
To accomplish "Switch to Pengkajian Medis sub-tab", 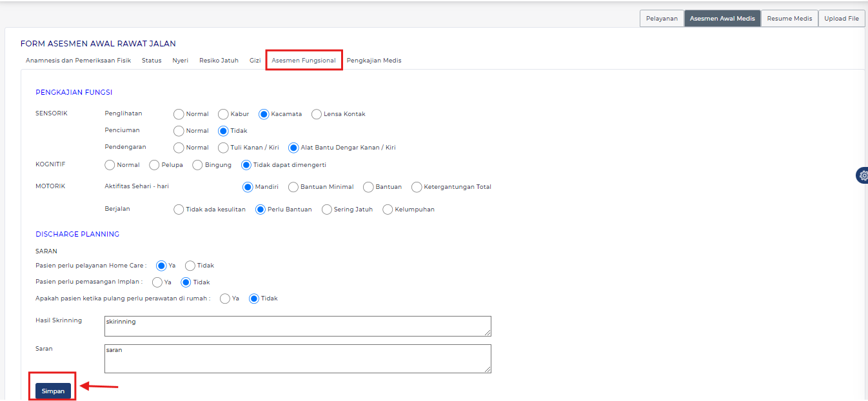I will (374, 61).
